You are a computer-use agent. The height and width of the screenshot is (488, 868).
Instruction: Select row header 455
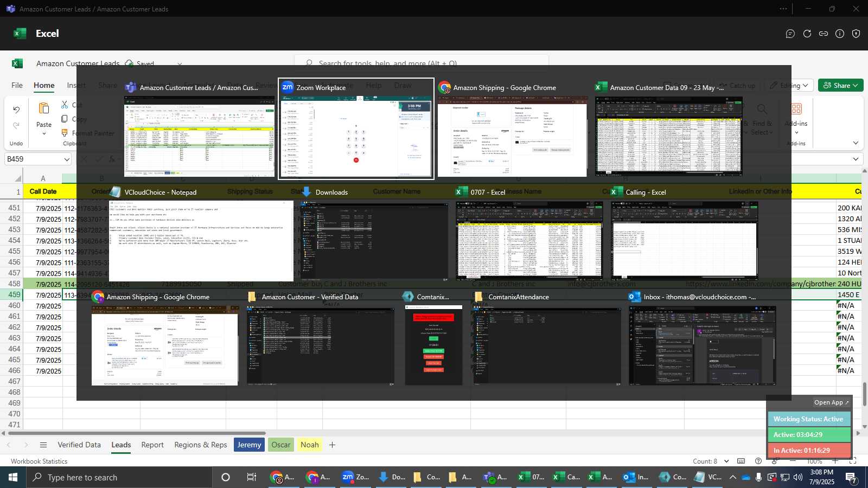click(x=14, y=251)
